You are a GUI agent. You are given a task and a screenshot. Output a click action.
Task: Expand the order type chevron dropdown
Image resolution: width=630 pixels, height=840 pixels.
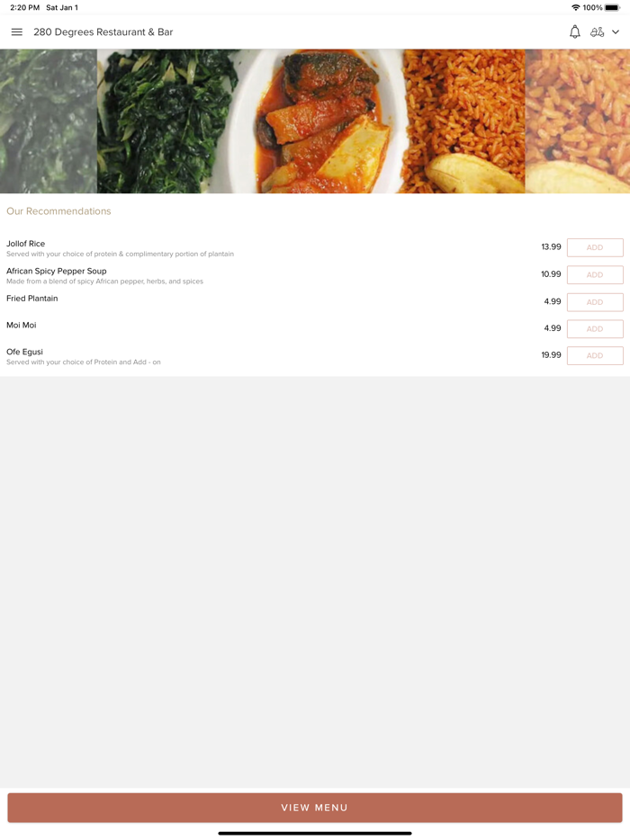[x=616, y=32]
